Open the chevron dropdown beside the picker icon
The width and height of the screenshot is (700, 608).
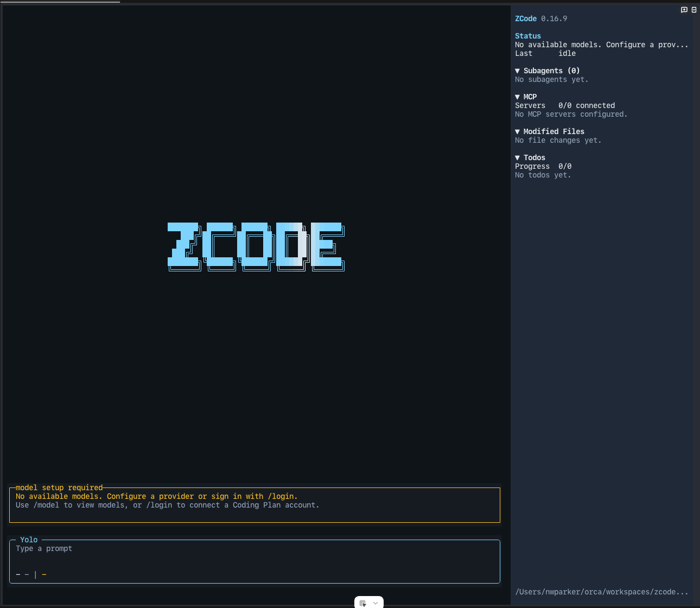376,603
